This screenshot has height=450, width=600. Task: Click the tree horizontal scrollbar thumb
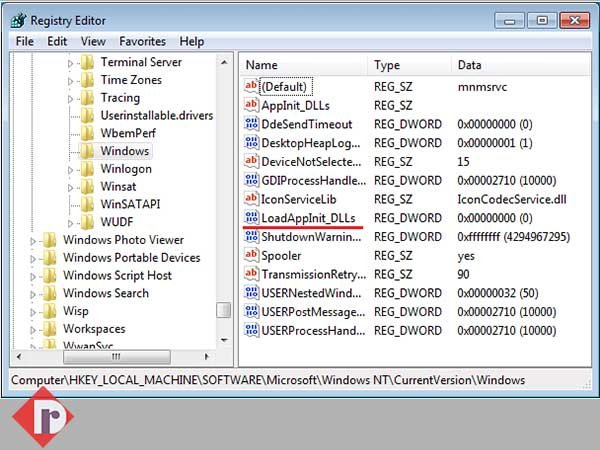coord(117,357)
